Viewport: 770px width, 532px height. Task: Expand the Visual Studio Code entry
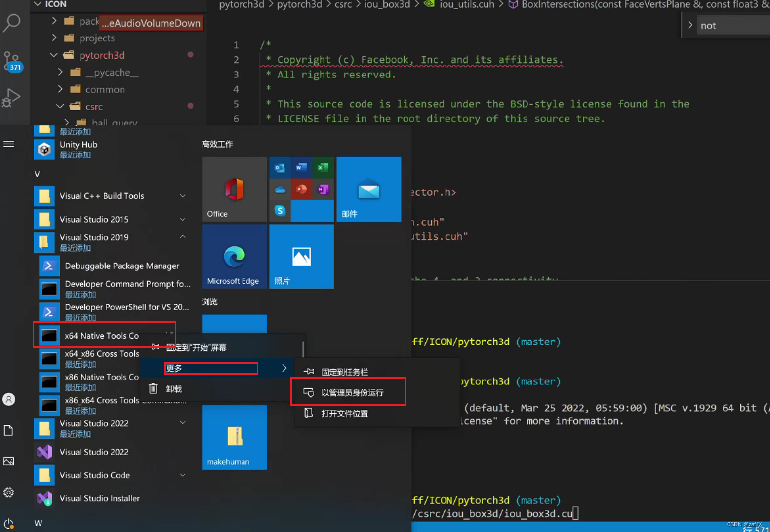click(x=183, y=475)
